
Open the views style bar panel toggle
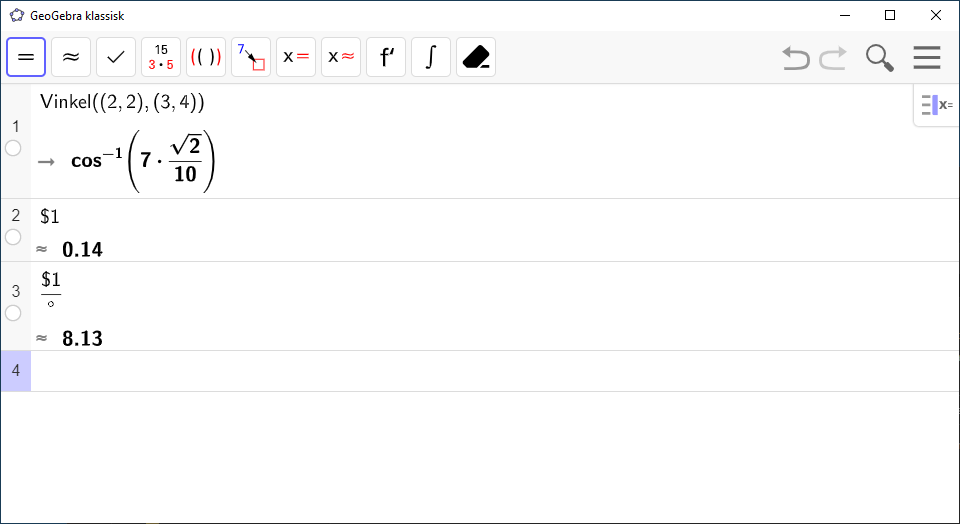936,104
